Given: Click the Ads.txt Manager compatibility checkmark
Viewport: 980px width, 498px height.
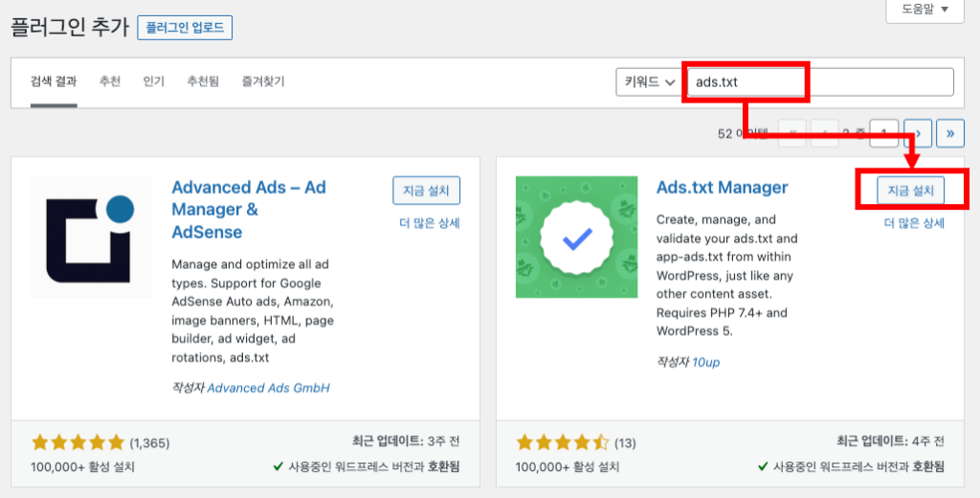Looking at the screenshot, I should (763, 466).
